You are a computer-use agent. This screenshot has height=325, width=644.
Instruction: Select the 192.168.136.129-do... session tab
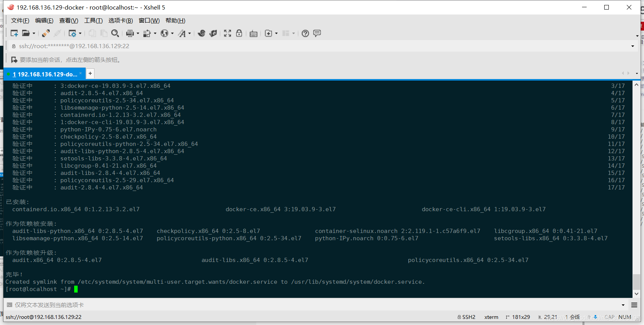pos(44,74)
